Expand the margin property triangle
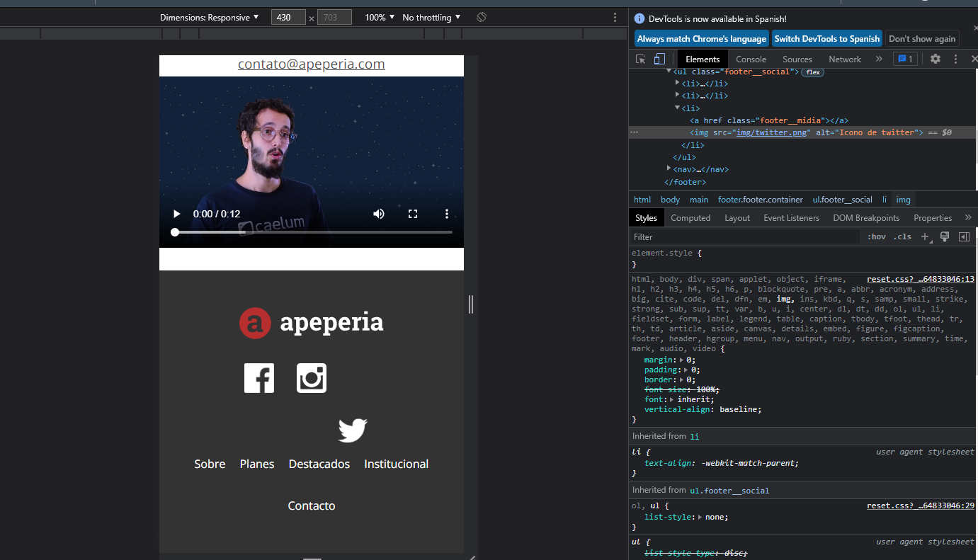 pyautogui.click(x=682, y=360)
